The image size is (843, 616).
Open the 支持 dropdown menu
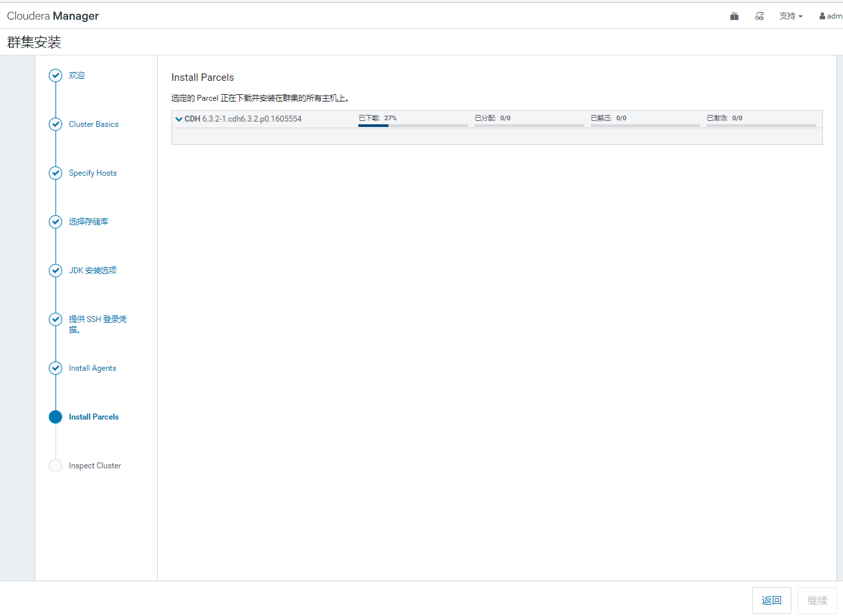pyautogui.click(x=791, y=16)
